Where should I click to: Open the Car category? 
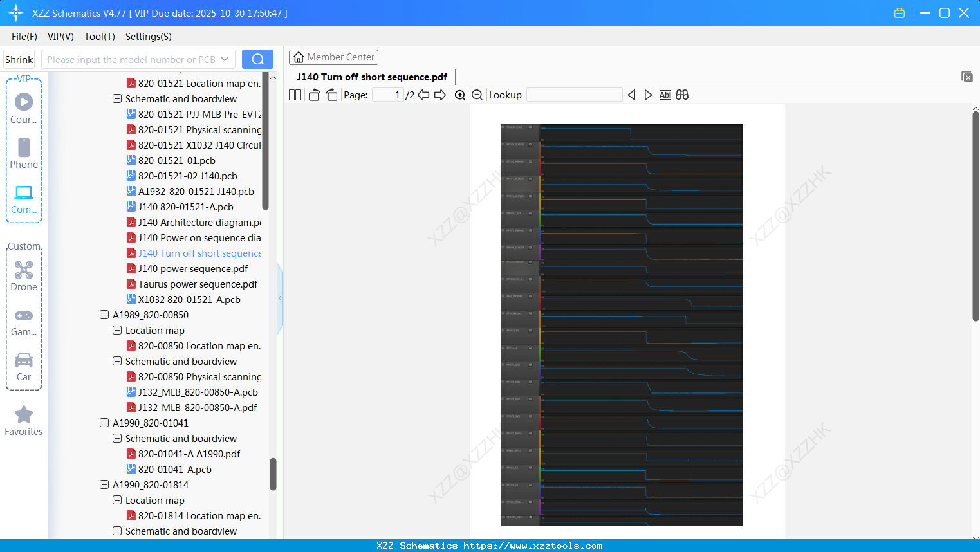(24, 366)
